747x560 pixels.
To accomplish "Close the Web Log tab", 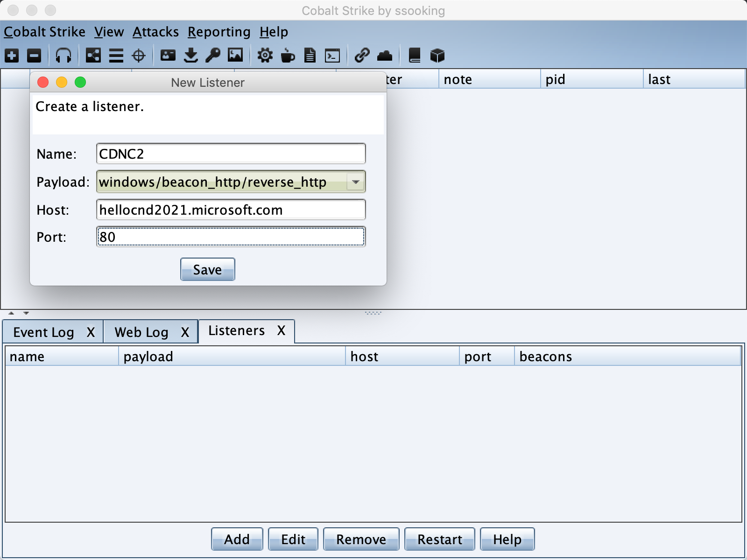I will [185, 332].
